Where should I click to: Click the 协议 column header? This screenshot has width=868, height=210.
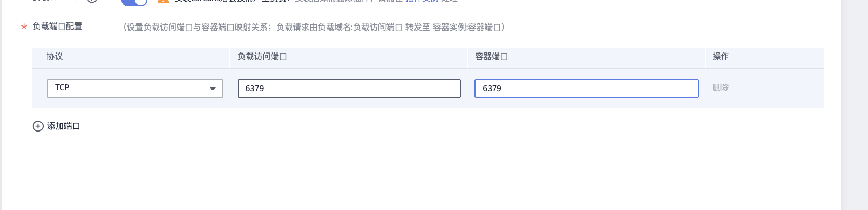pyautogui.click(x=55, y=57)
